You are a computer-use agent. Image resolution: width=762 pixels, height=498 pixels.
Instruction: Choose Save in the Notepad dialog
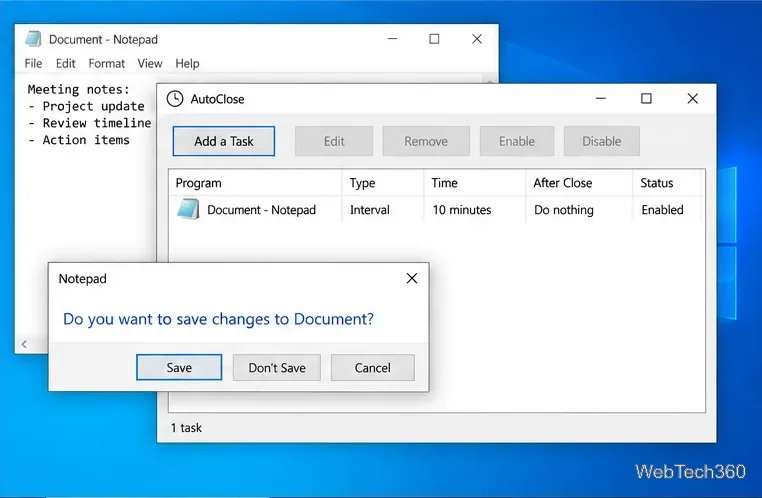pyautogui.click(x=179, y=367)
